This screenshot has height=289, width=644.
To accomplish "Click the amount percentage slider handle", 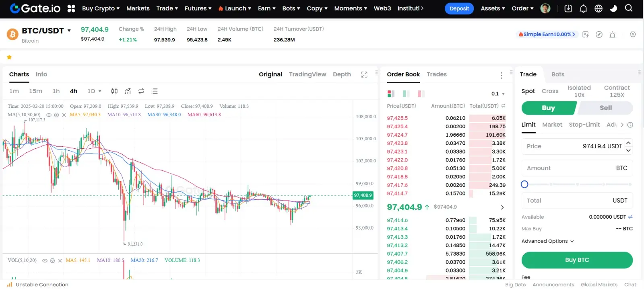I will coord(524,184).
